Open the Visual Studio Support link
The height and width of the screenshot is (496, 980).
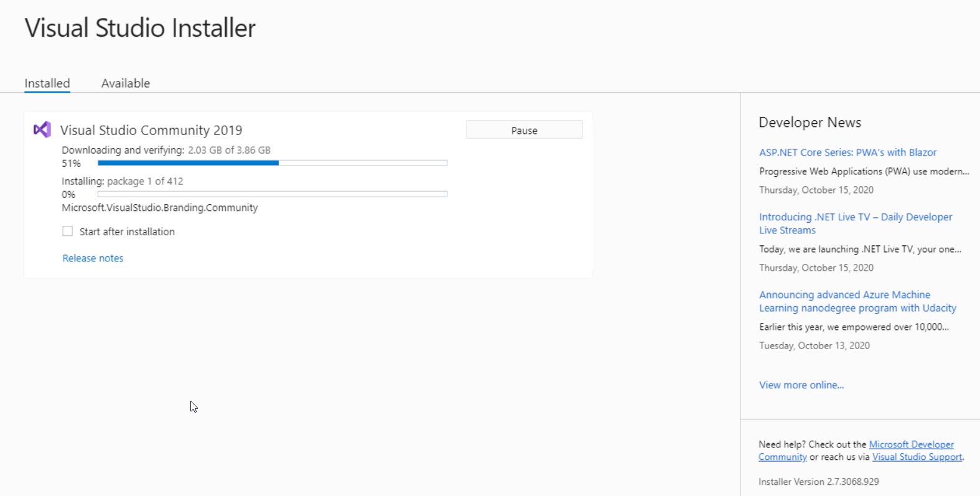(x=917, y=457)
